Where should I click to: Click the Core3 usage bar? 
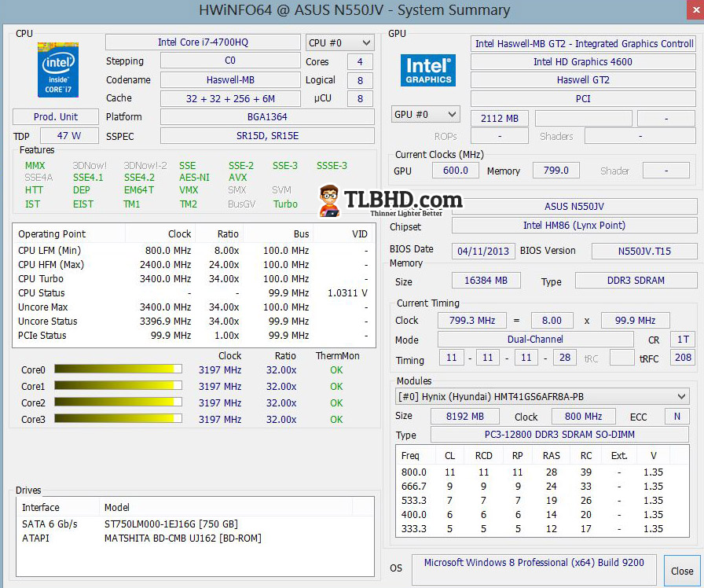[x=118, y=418]
